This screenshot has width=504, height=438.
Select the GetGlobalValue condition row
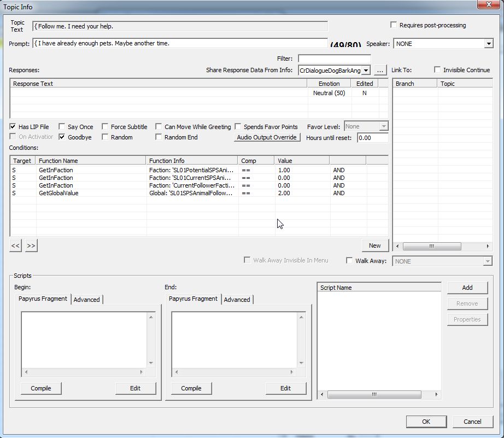[198, 193]
